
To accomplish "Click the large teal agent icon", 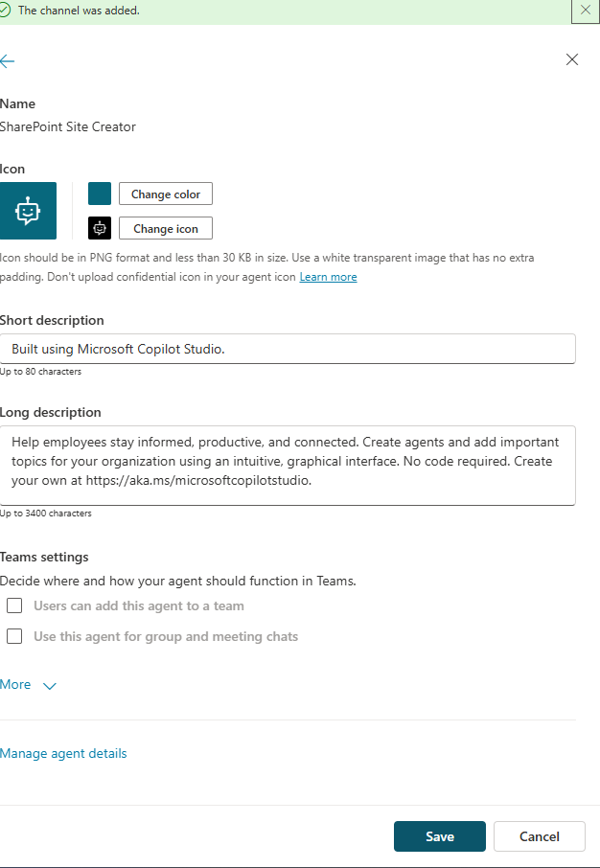I will (x=28, y=211).
